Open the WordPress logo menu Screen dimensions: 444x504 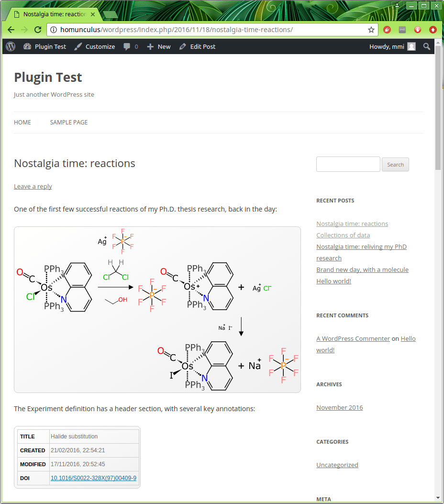[11, 46]
